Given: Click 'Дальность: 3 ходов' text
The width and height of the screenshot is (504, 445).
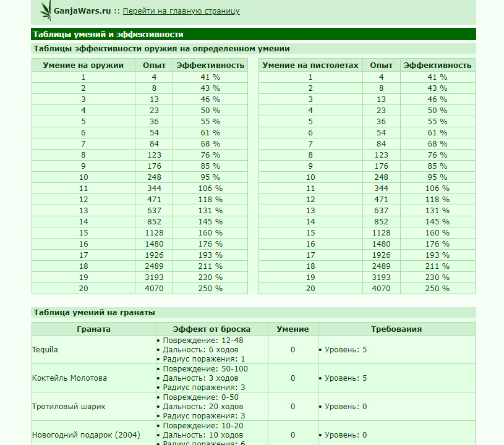Looking at the screenshot, I should [200, 378].
